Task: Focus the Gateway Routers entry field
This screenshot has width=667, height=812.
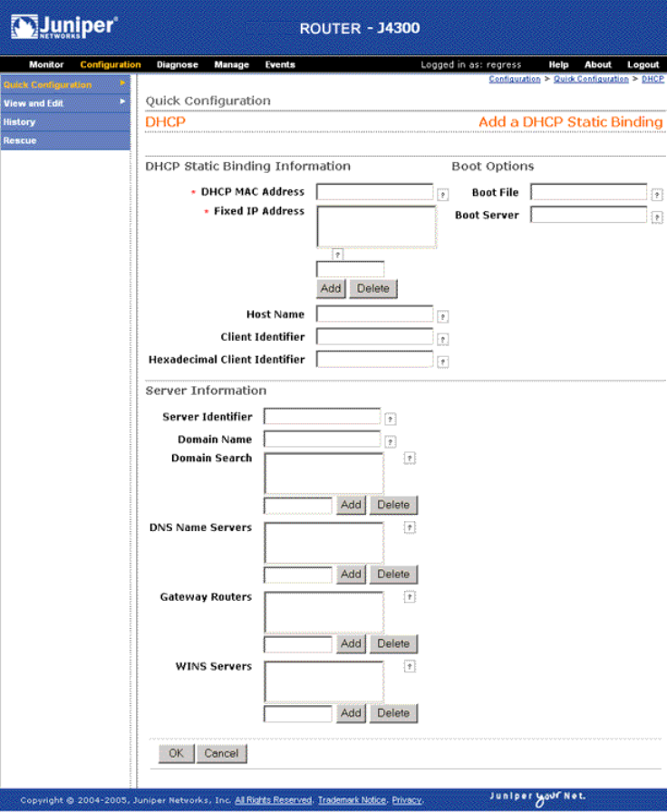Action: click(x=298, y=644)
